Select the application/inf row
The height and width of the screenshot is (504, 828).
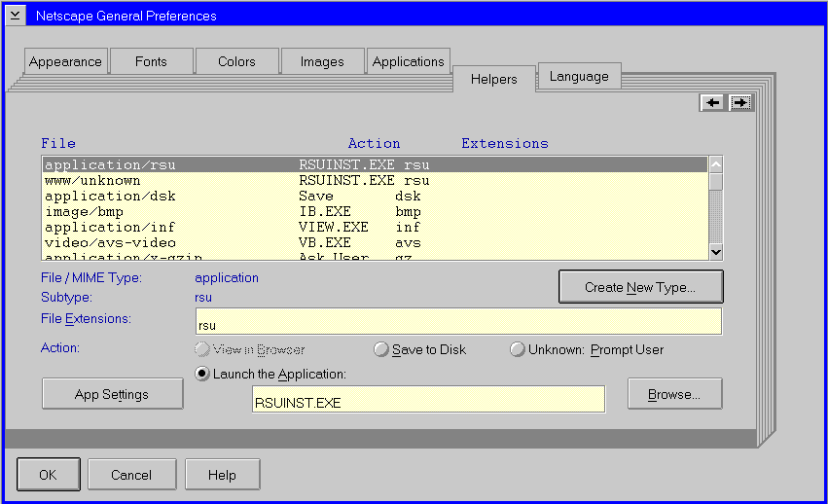(x=375, y=227)
